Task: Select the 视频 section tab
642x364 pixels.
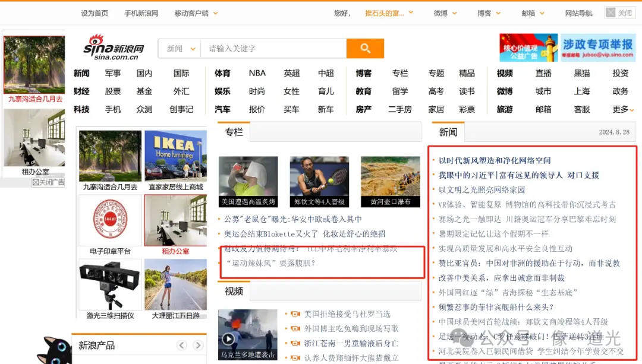Action: coord(234,291)
